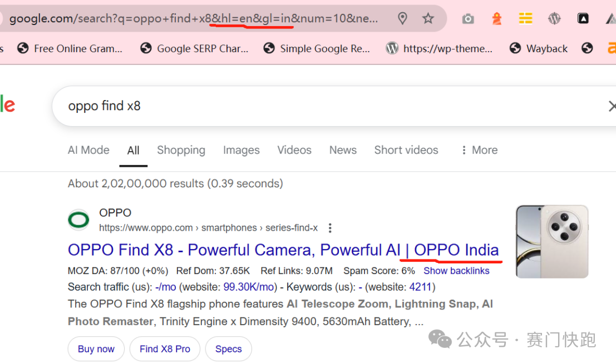Click Show backlinks in the MOZ bar

point(456,271)
